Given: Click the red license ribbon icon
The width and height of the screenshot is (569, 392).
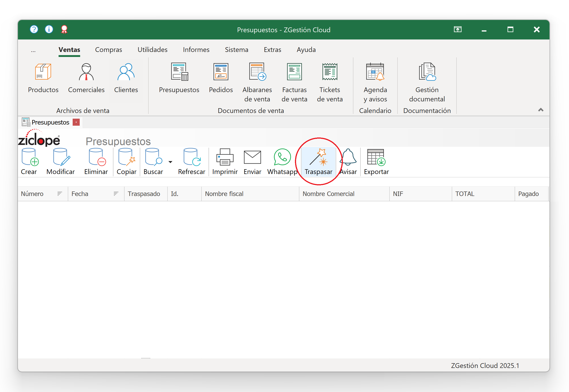Looking at the screenshot, I should pyautogui.click(x=64, y=29).
